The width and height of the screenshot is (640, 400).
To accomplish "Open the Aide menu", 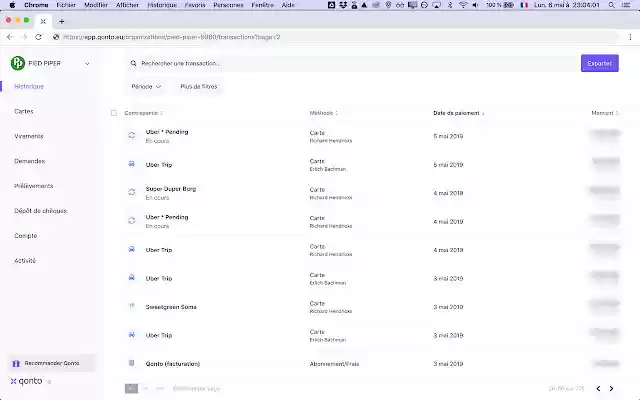I will point(288,5).
